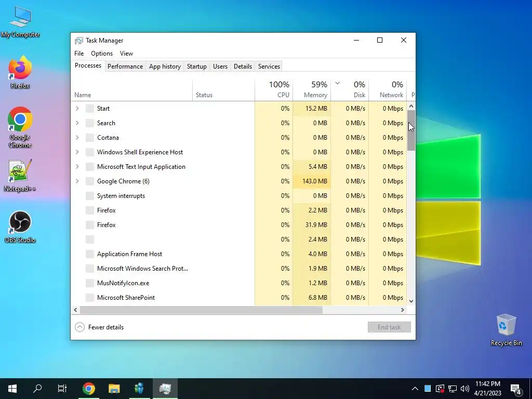
Task: Expand Microsoft Text Input Application group
Action: pyautogui.click(x=77, y=167)
